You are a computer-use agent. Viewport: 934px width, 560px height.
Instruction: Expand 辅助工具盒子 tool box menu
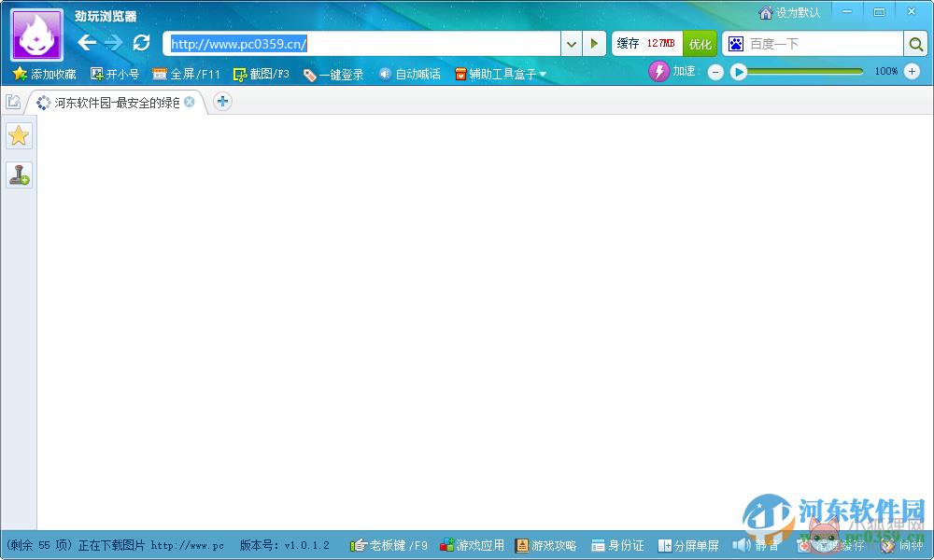(x=501, y=75)
